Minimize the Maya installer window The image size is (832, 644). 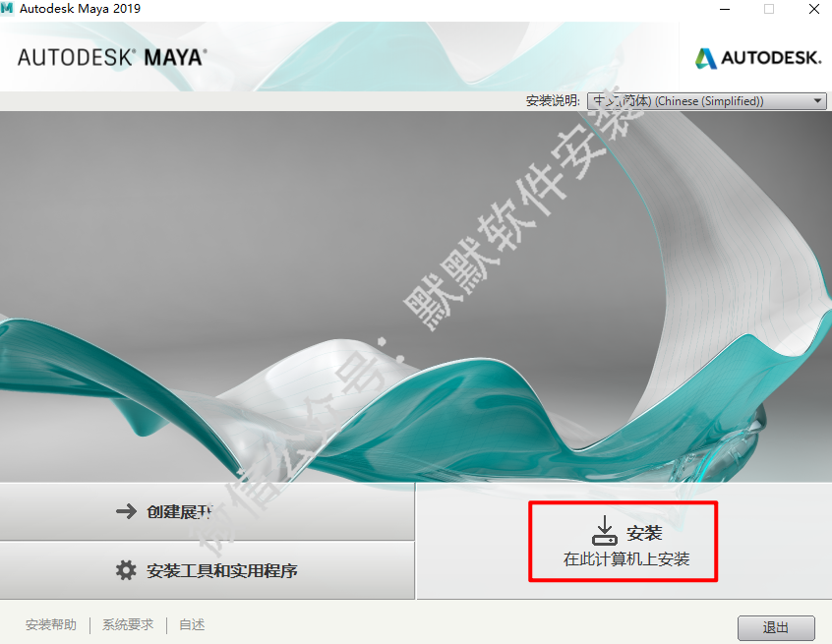point(725,9)
